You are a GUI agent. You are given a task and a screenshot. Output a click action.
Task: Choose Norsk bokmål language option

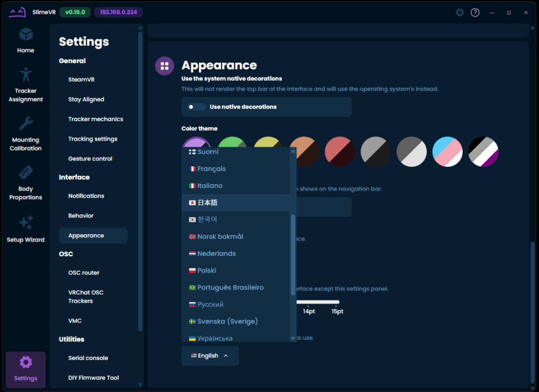point(235,236)
